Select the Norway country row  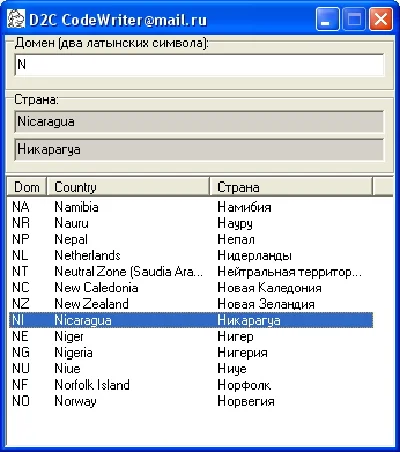point(75,401)
